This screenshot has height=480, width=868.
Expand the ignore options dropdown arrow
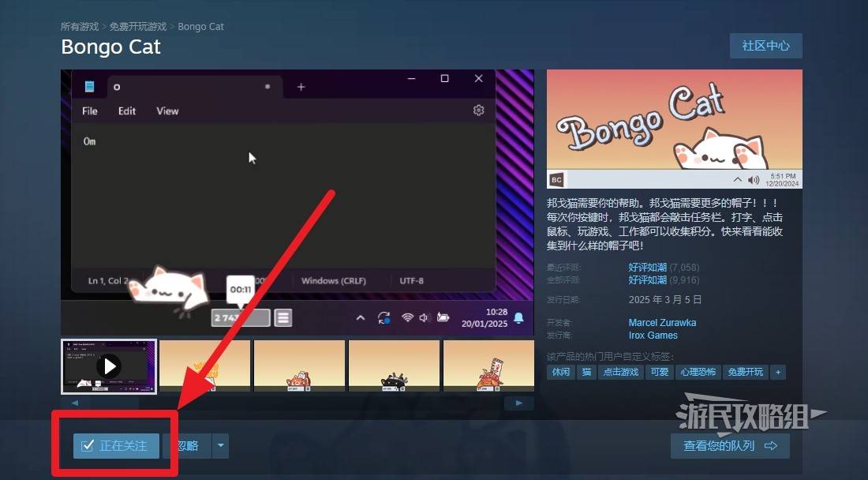[x=220, y=446]
